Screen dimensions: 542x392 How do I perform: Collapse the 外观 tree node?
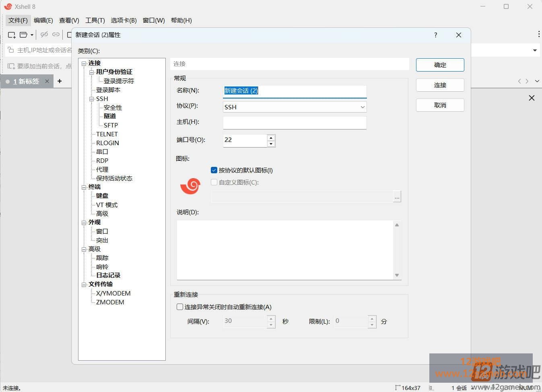point(84,222)
